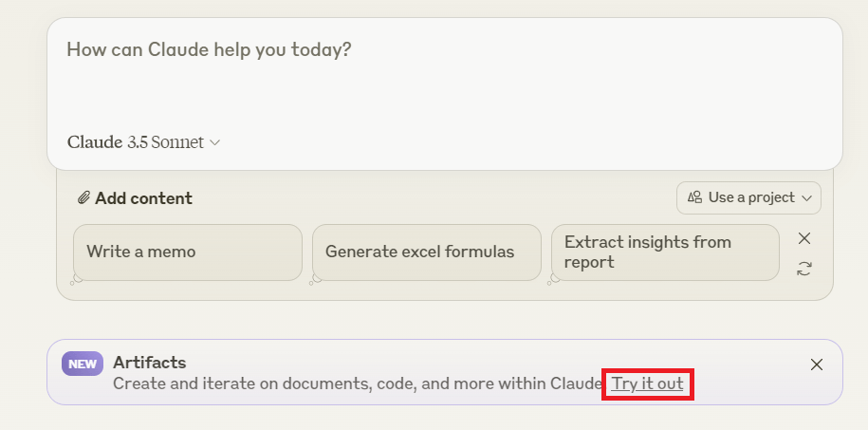Click the paperclip attachment icon
The image size is (868, 430).
(x=83, y=197)
